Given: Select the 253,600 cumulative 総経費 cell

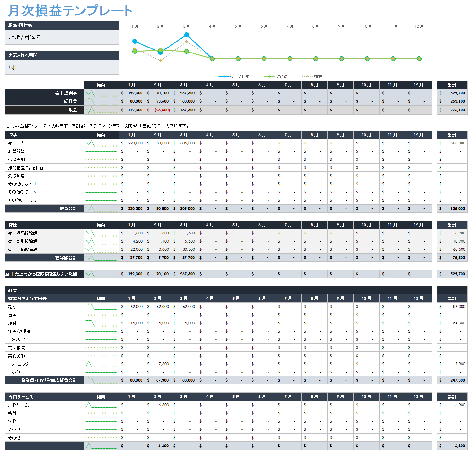Looking at the screenshot, I should (x=452, y=101).
